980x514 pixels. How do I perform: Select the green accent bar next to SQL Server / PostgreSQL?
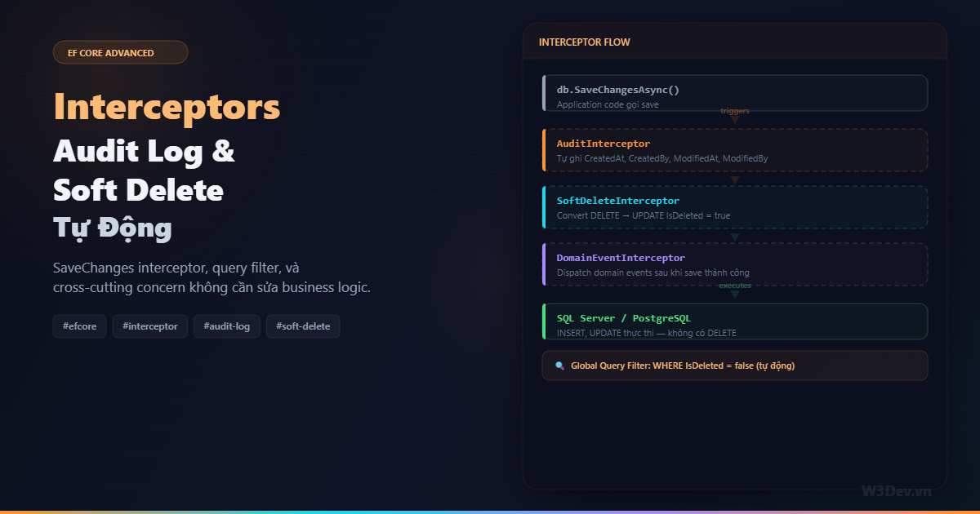(x=545, y=321)
